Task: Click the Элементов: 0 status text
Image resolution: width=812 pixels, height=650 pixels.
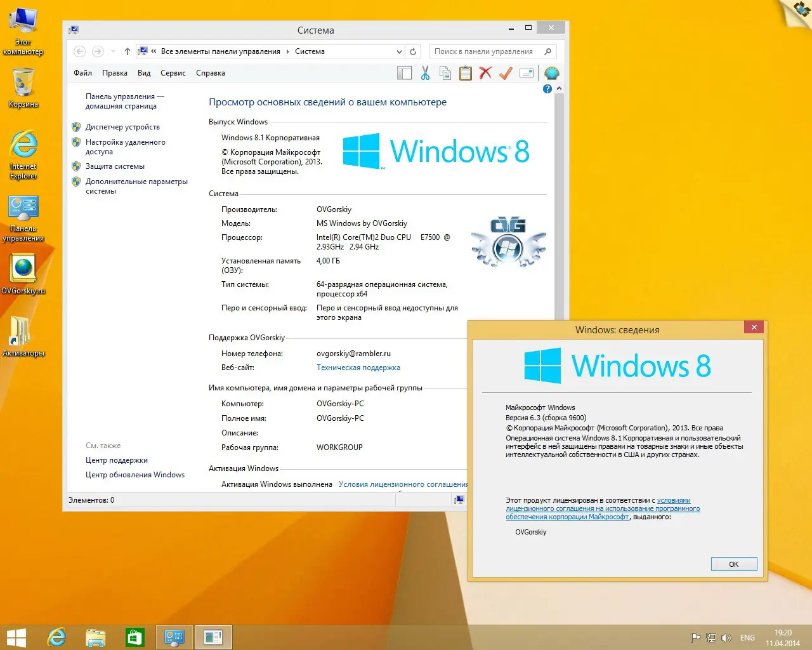Action: [x=91, y=500]
